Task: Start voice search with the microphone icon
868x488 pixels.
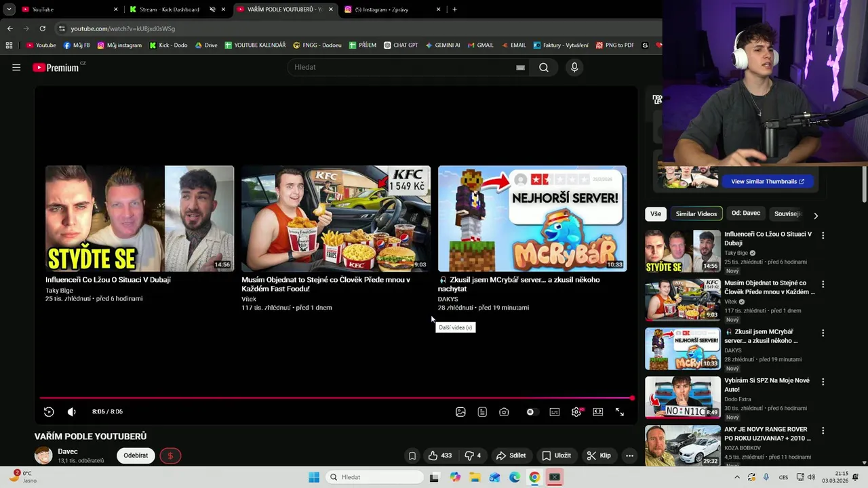Action: coord(574,67)
